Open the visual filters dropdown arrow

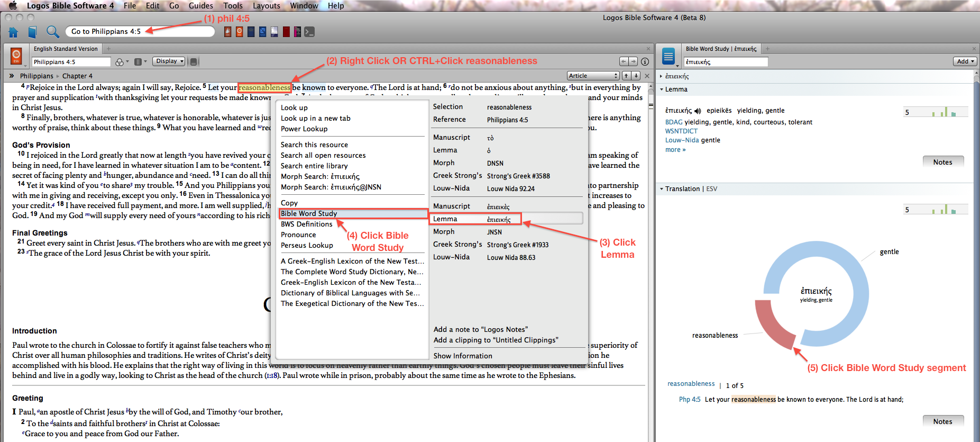(128, 62)
